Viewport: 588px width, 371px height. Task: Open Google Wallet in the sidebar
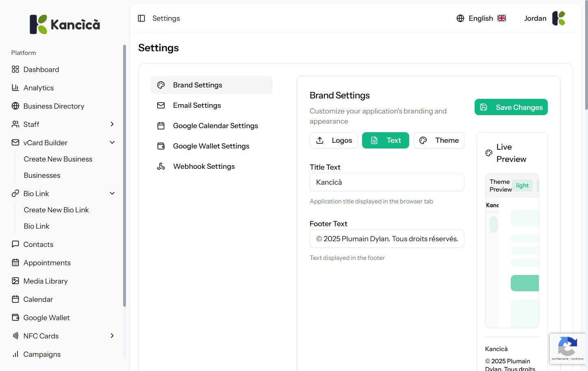pos(46,318)
